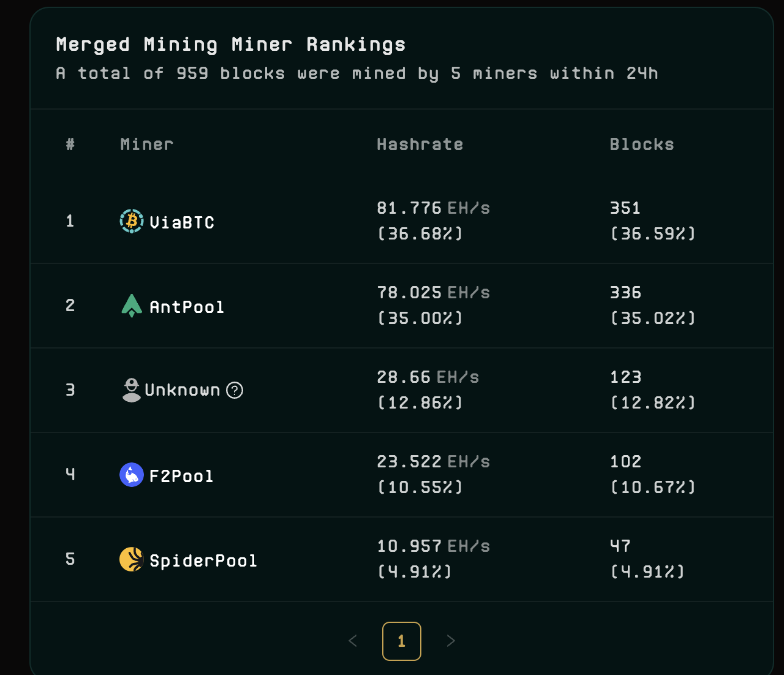This screenshot has height=675, width=784.
Task: Click the Bitcoin logo next to ViaBTC
Action: pyautogui.click(x=131, y=221)
